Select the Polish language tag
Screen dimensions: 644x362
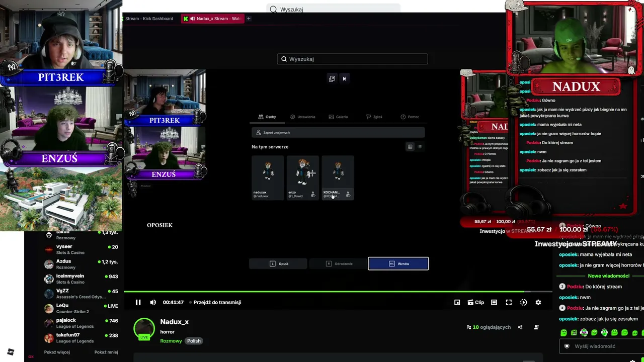coord(194,341)
